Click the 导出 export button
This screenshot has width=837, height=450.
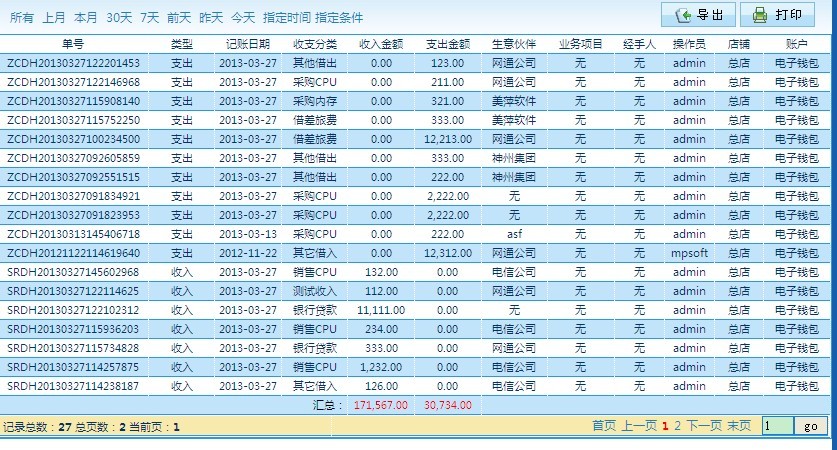pos(698,15)
